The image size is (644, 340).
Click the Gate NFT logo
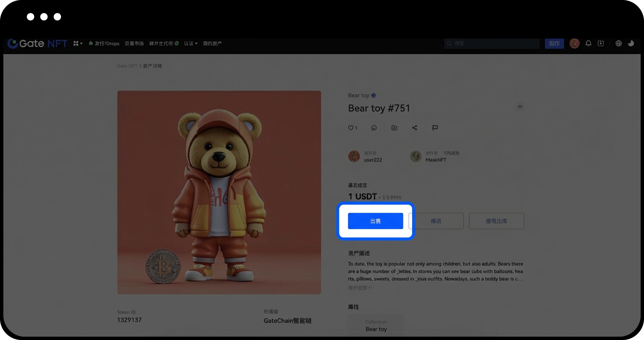(x=38, y=43)
